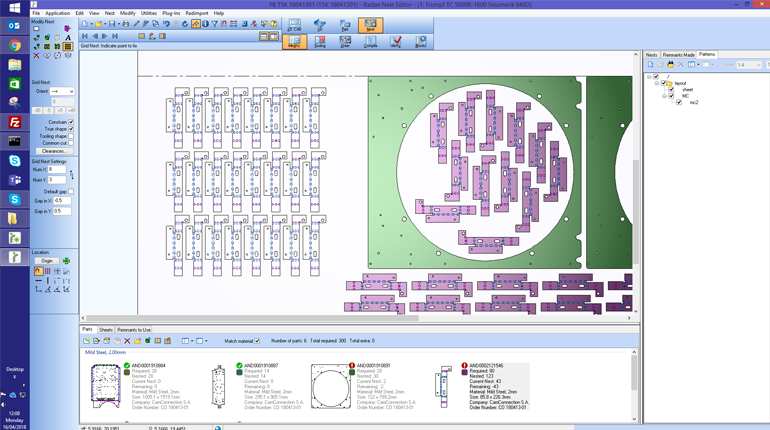Click the Verify icon in toolbar
770x430 pixels.
395,42
